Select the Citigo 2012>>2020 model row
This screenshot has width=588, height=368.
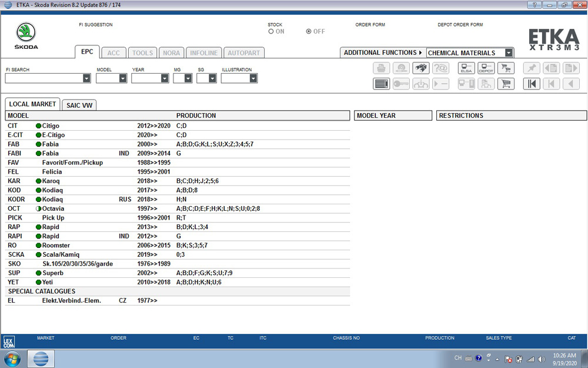pos(178,126)
